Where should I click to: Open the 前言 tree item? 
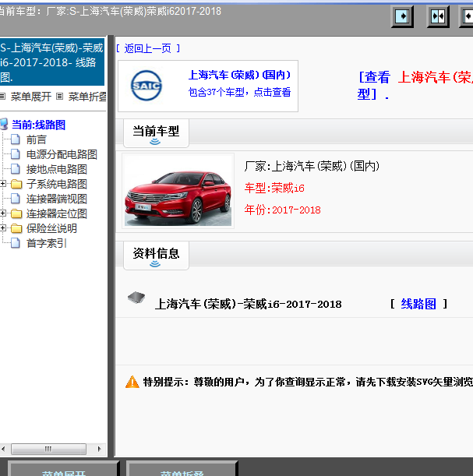point(37,139)
